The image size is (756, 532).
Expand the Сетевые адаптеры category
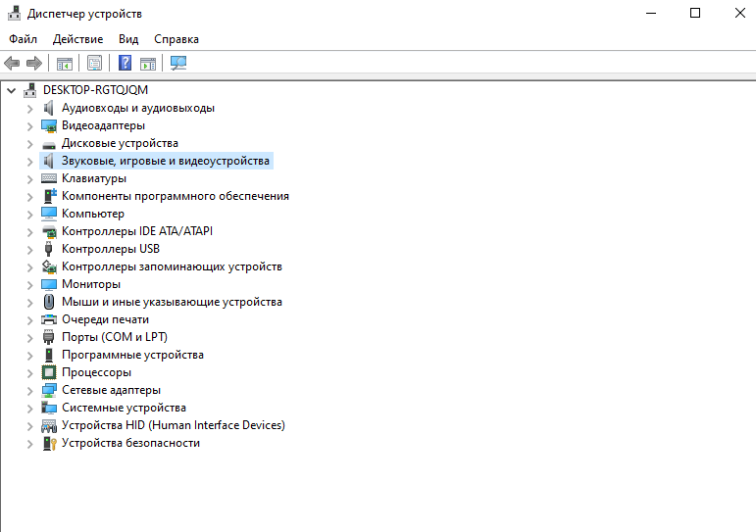click(x=29, y=391)
